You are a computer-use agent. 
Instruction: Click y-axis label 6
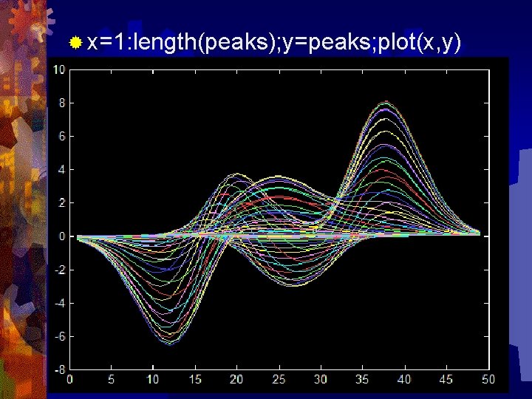[x=62, y=137]
